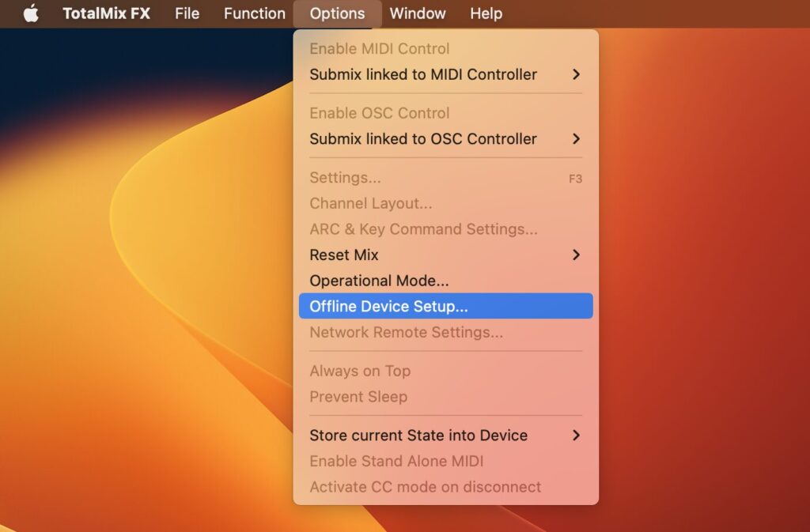Open the File menu
Image resolution: width=810 pixels, height=532 pixels.
tap(187, 13)
